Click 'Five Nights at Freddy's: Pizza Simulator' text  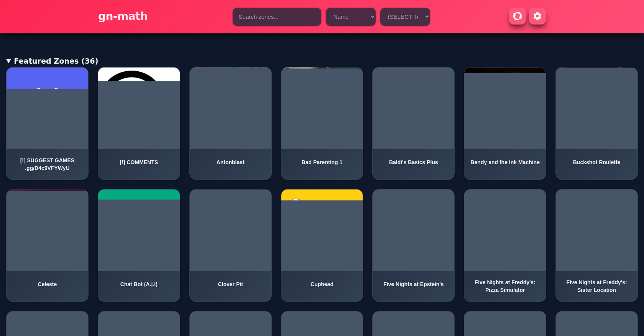pyautogui.click(x=505, y=286)
